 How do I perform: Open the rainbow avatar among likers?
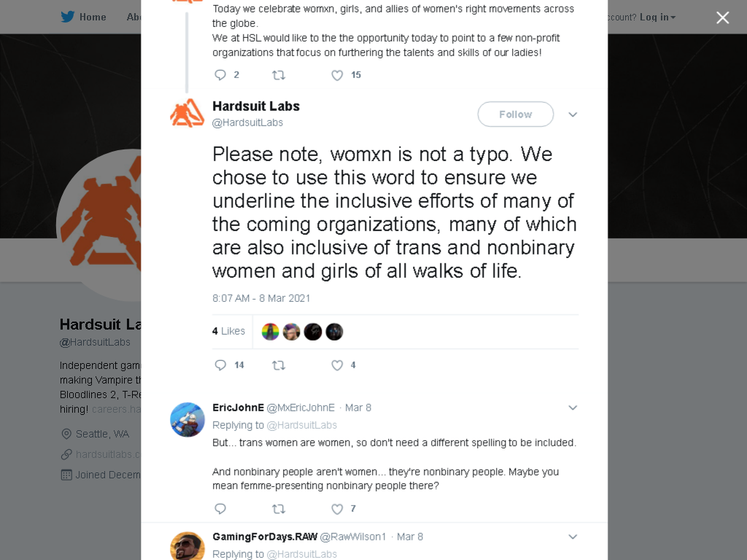click(x=270, y=332)
